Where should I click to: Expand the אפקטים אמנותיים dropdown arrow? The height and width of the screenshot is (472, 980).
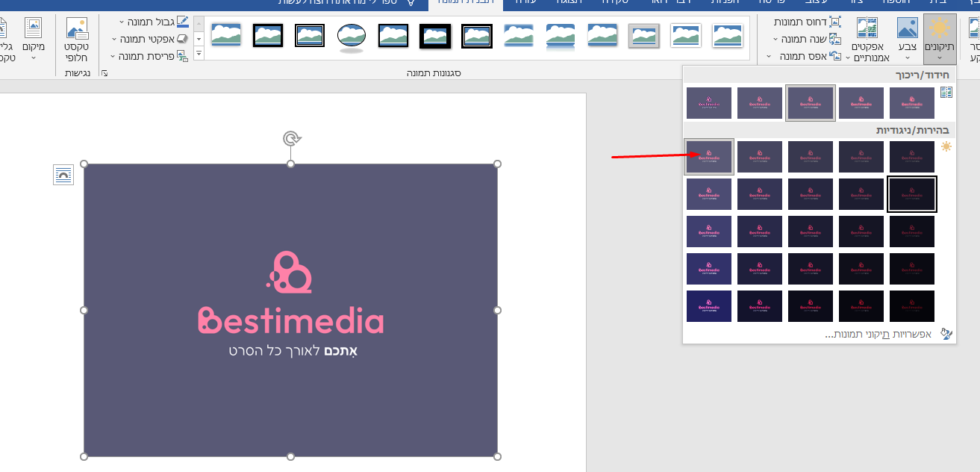coord(848,58)
